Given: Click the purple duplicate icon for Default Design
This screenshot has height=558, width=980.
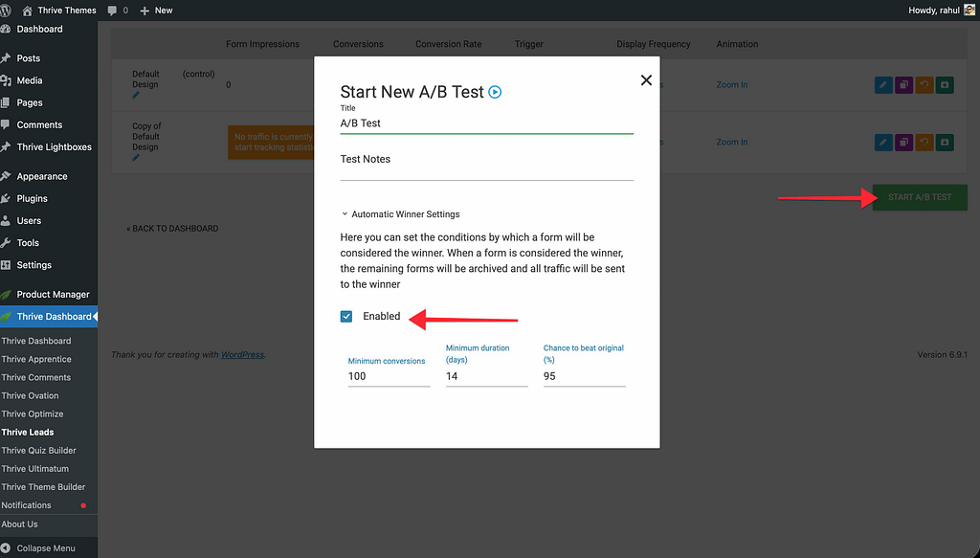Looking at the screenshot, I should coord(903,85).
